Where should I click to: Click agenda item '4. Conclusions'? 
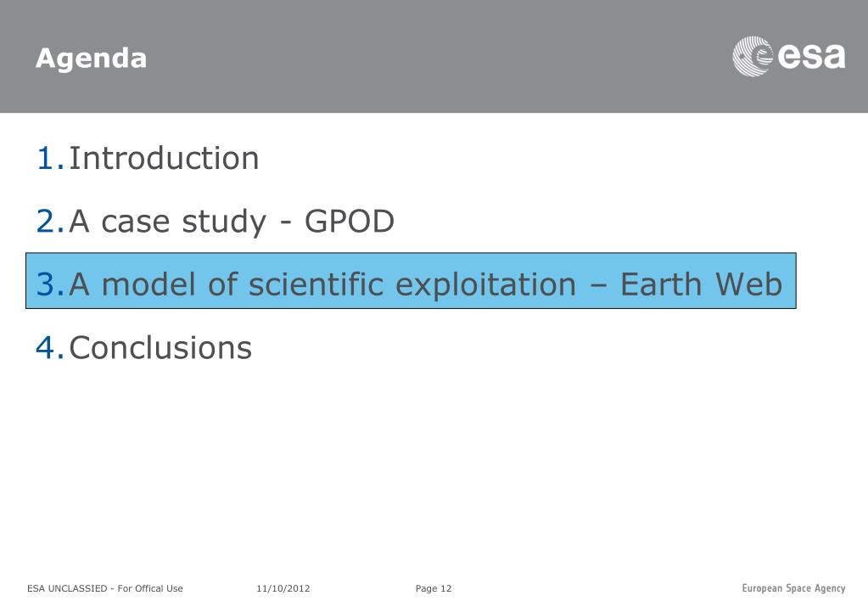click(x=144, y=348)
